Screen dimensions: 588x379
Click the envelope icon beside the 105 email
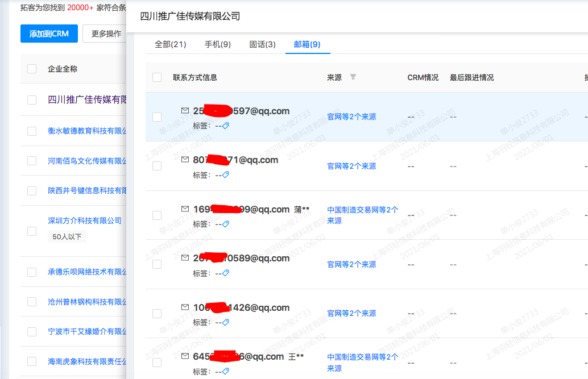[x=185, y=307]
